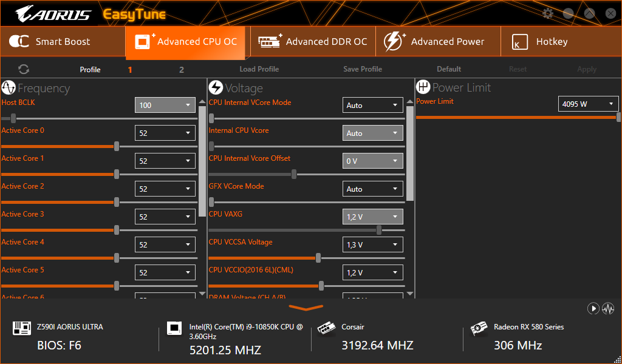Click the play icon above hardware info

(x=593, y=308)
